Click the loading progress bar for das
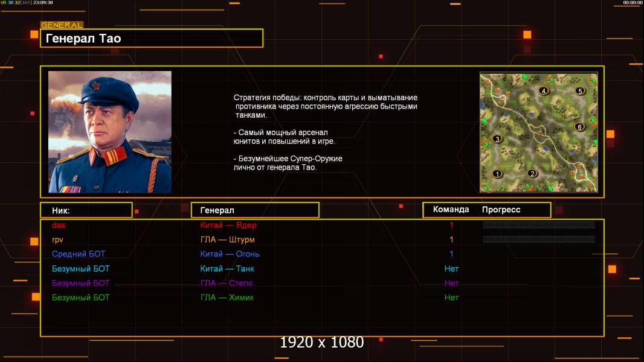 (539, 224)
